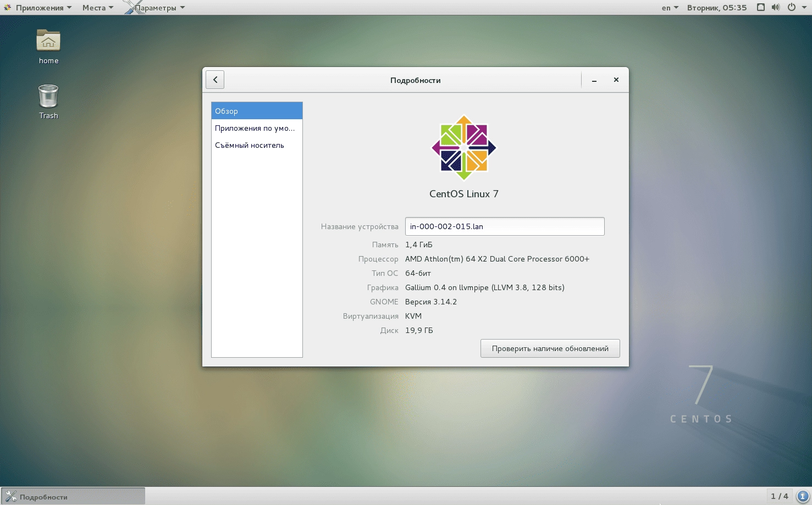
Task: Click the Название устройства label
Action: 360,226
